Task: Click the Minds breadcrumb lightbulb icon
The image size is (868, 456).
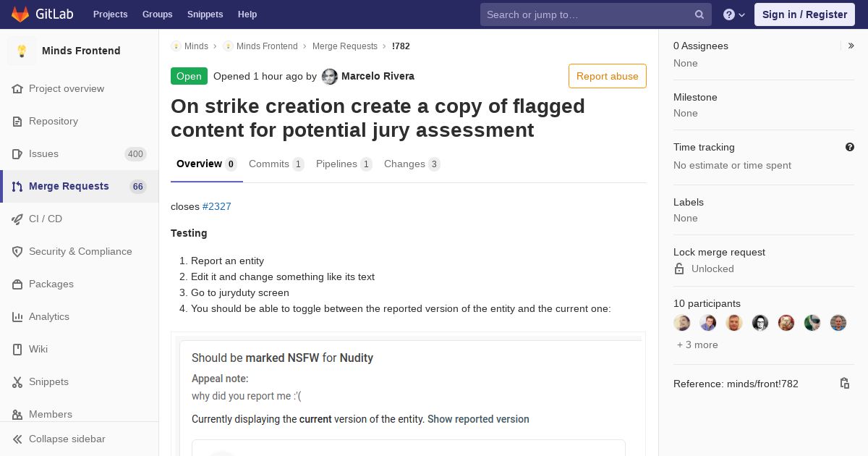Action: [x=176, y=46]
